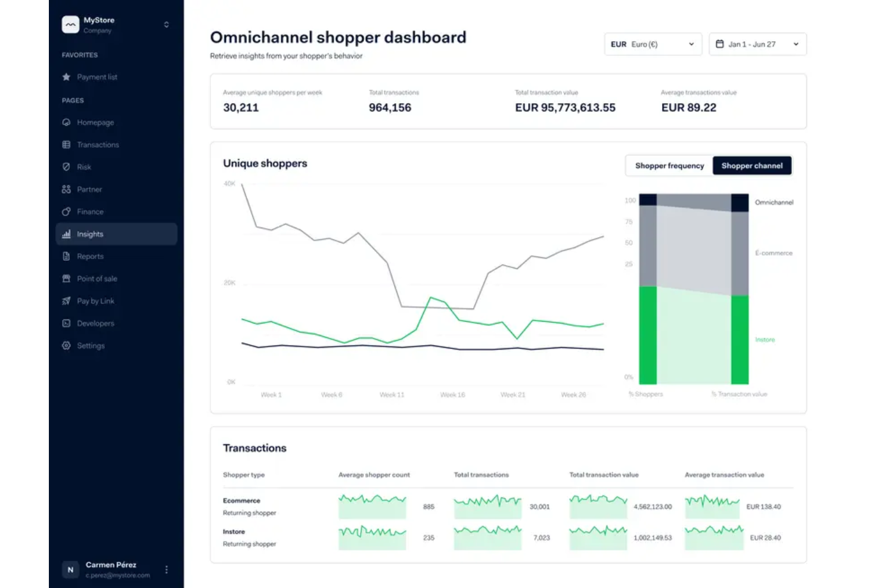Click the Pay by Link icon

(66, 301)
